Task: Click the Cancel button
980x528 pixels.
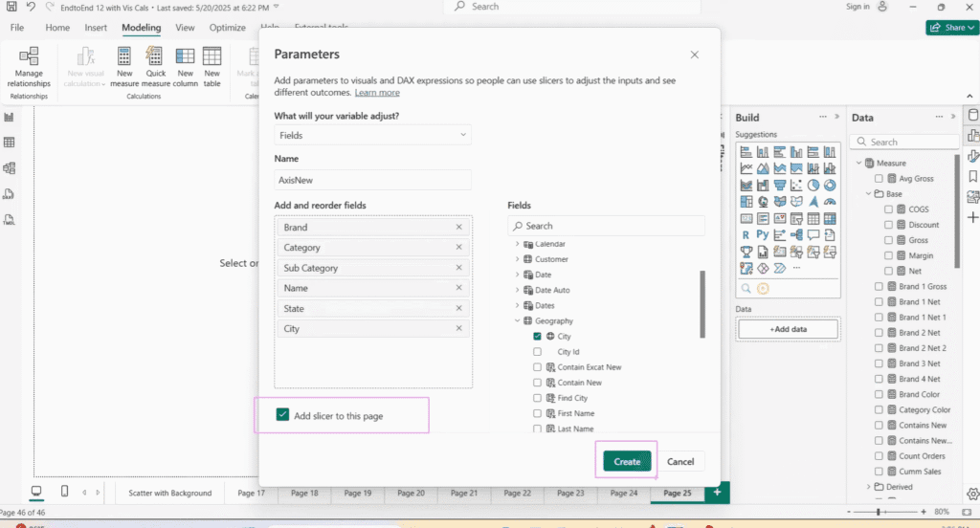Action: (x=680, y=462)
